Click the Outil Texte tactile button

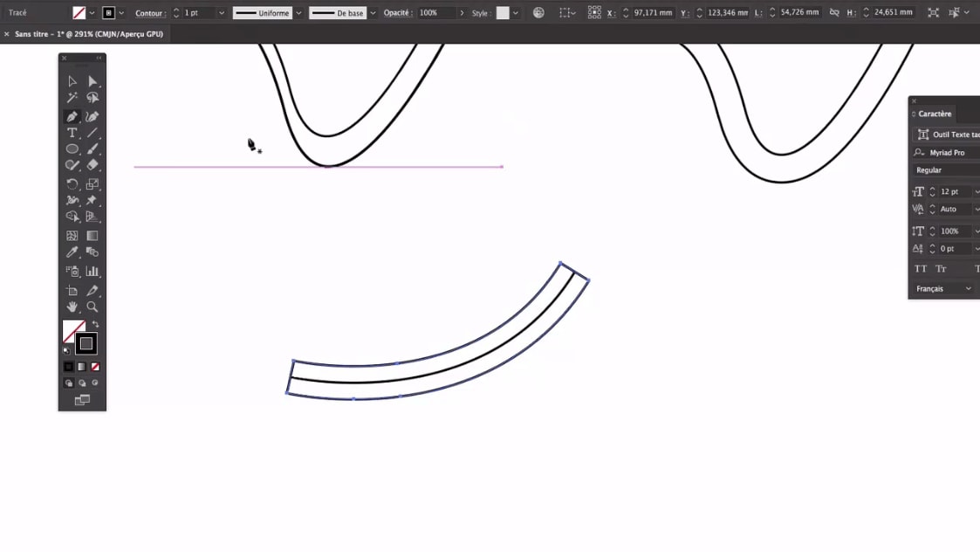pyautogui.click(x=946, y=135)
